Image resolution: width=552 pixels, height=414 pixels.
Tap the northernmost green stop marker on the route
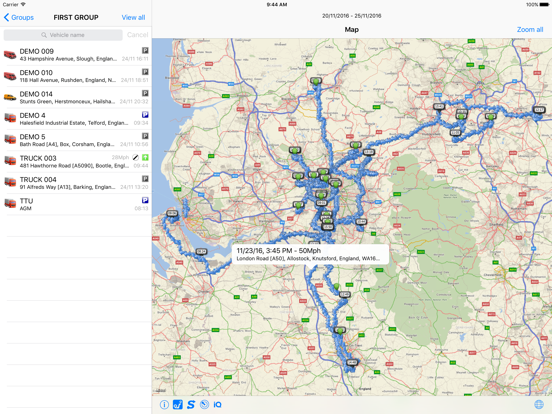pyautogui.click(x=316, y=81)
